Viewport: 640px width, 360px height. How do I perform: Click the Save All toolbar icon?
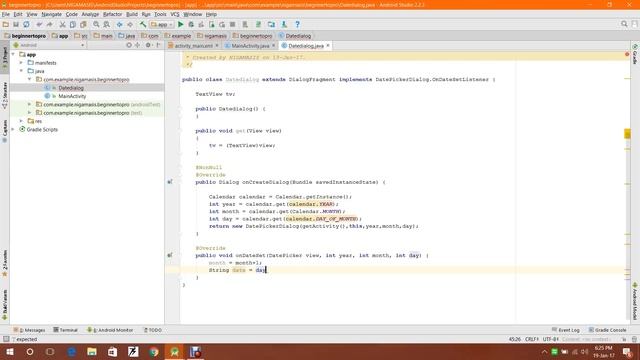click(16, 24)
